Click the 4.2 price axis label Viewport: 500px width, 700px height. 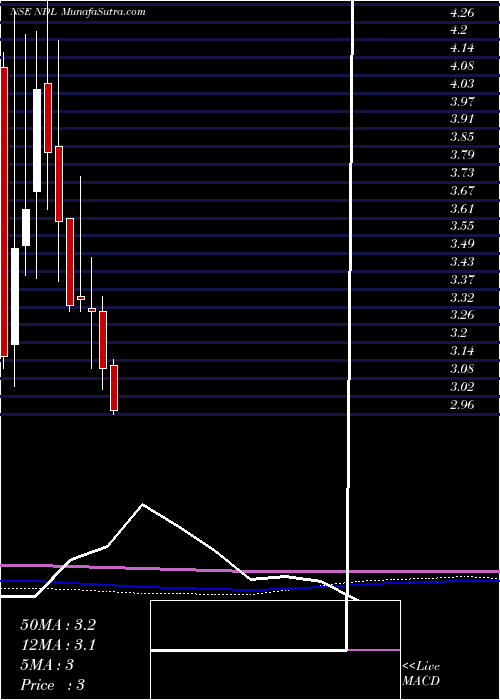point(459,30)
